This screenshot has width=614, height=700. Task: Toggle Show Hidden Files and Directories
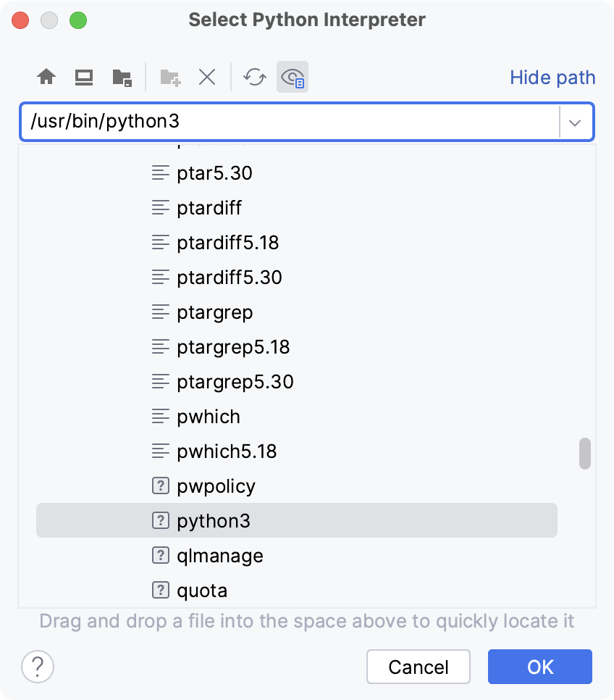point(293,77)
